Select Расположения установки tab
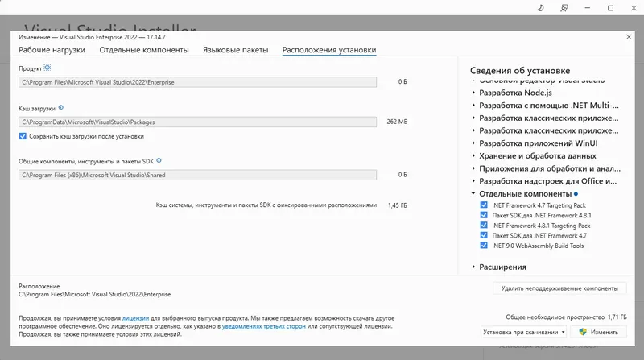Image resolution: width=644 pixels, height=360 pixels. pos(329,50)
